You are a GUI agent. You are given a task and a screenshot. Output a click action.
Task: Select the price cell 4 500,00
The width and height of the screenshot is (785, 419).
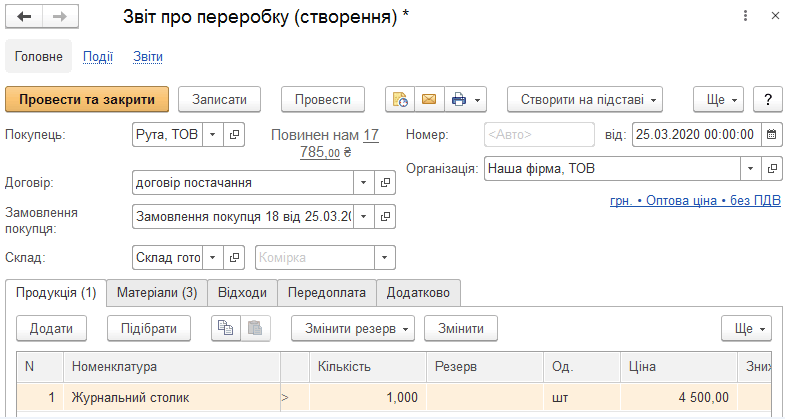click(678, 398)
